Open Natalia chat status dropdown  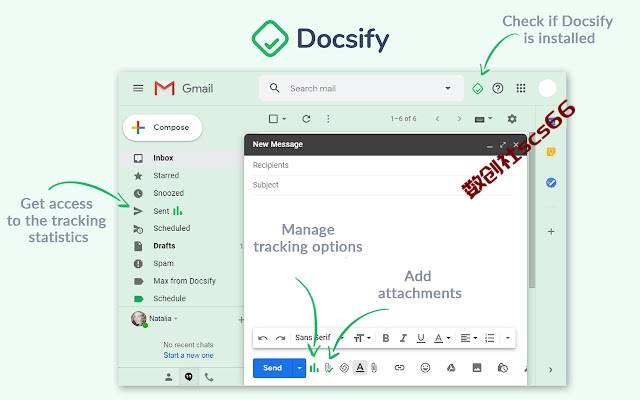pyautogui.click(x=176, y=318)
